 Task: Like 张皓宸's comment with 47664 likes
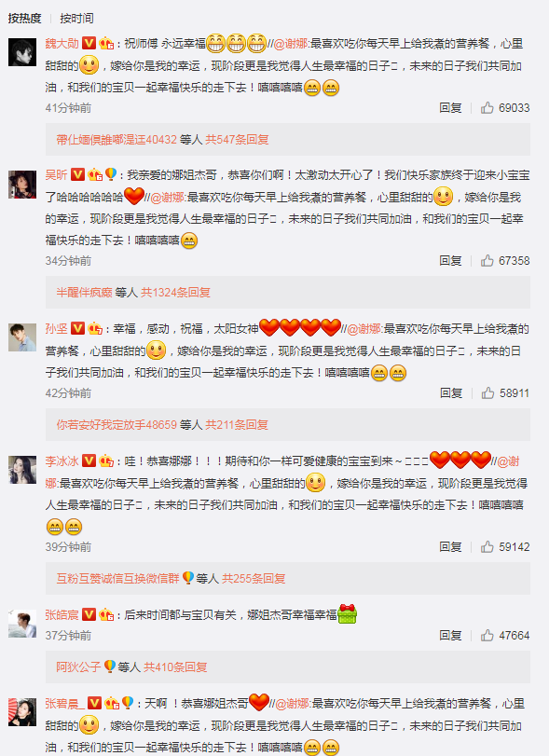[487, 635]
